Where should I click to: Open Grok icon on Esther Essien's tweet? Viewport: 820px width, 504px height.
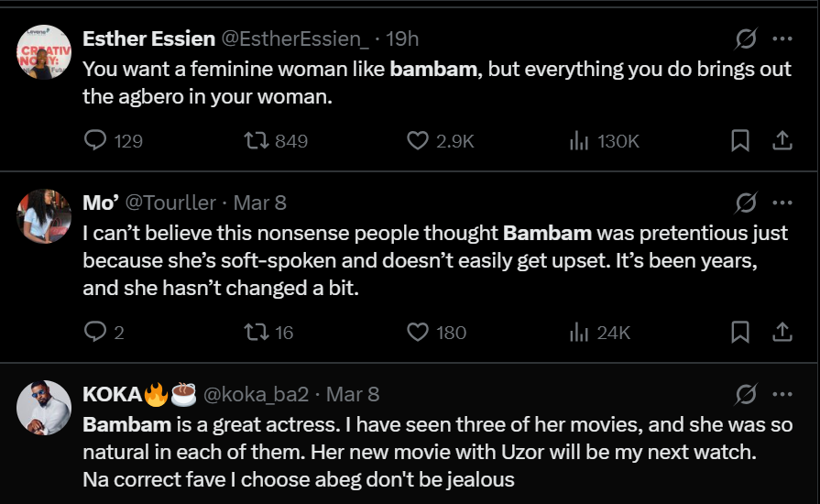[x=746, y=38]
